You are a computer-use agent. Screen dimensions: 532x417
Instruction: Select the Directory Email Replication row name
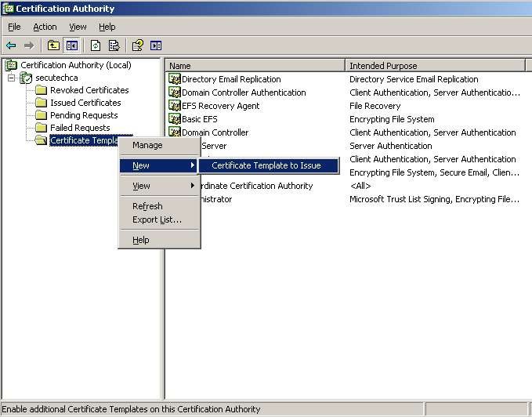click(231, 79)
